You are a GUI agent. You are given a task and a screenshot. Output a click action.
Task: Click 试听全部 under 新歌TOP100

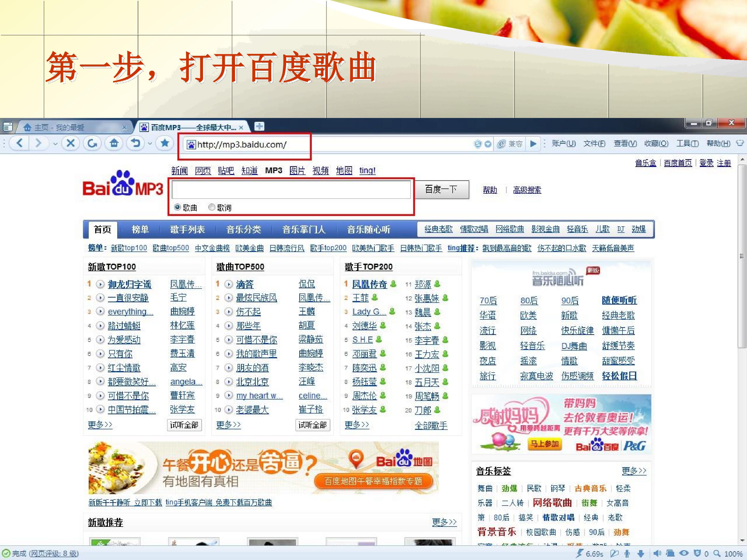point(184,425)
